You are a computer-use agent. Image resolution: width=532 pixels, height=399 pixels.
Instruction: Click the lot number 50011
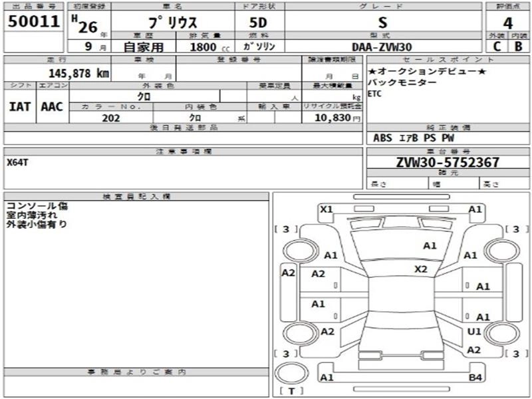tap(34, 21)
